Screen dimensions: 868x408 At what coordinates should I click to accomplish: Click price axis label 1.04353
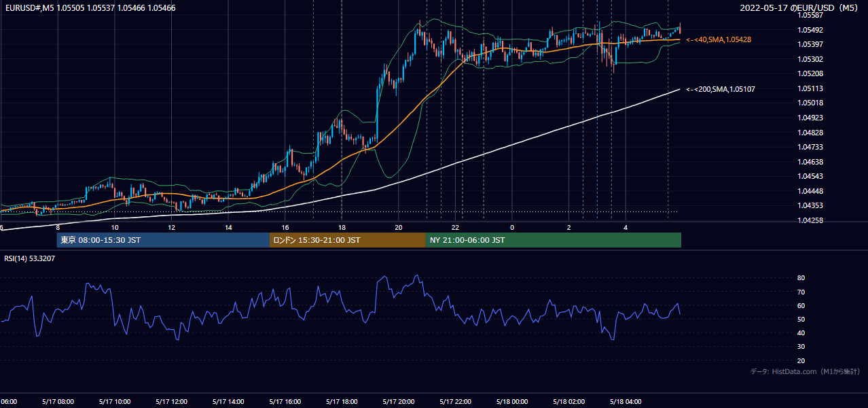810,206
